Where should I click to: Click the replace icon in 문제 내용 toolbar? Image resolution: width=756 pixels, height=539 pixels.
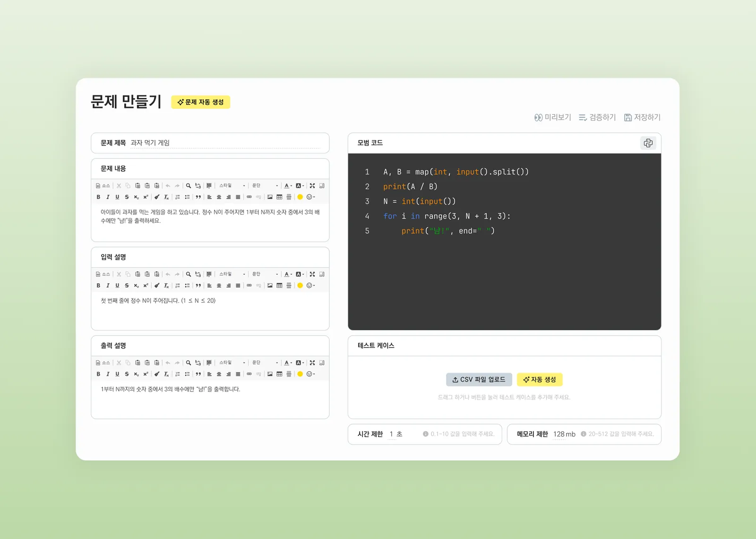click(198, 186)
